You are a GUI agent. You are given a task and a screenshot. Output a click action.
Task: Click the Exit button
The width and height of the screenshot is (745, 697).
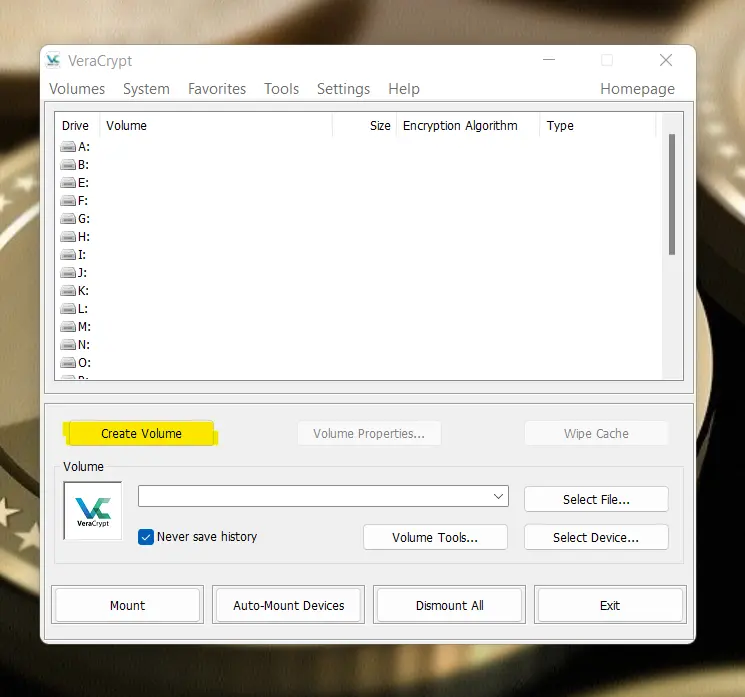click(610, 605)
